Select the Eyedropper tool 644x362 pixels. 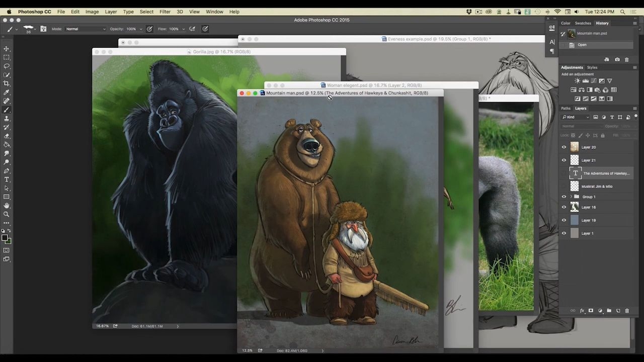pyautogui.click(x=7, y=93)
